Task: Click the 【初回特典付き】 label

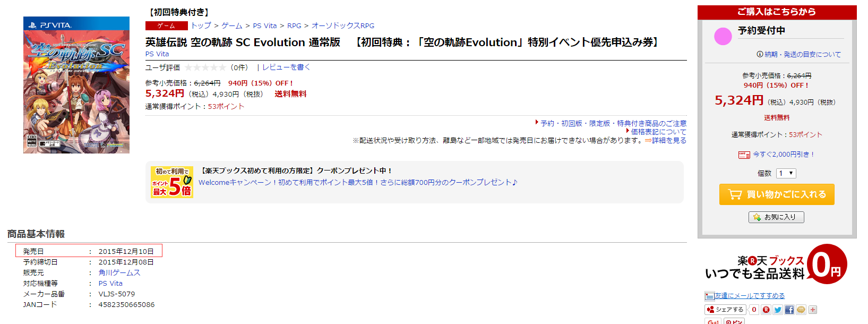Action: pyautogui.click(x=179, y=12)
